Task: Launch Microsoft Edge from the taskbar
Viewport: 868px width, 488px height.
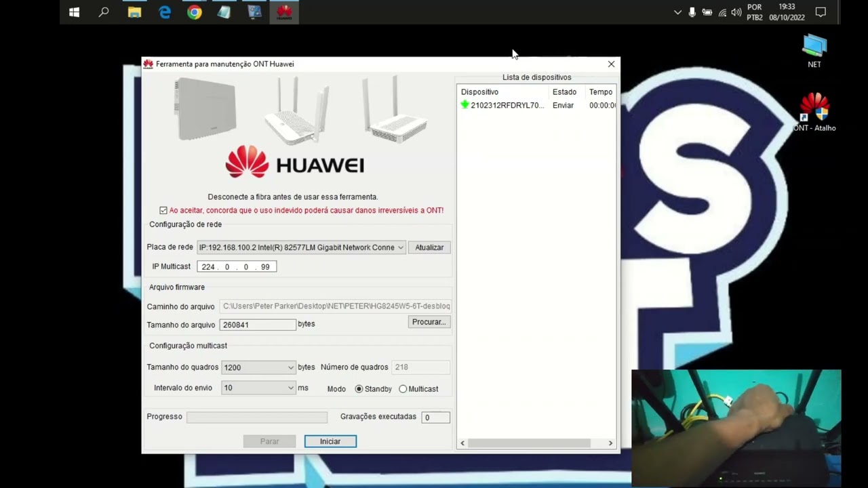Action: [165, 12]
